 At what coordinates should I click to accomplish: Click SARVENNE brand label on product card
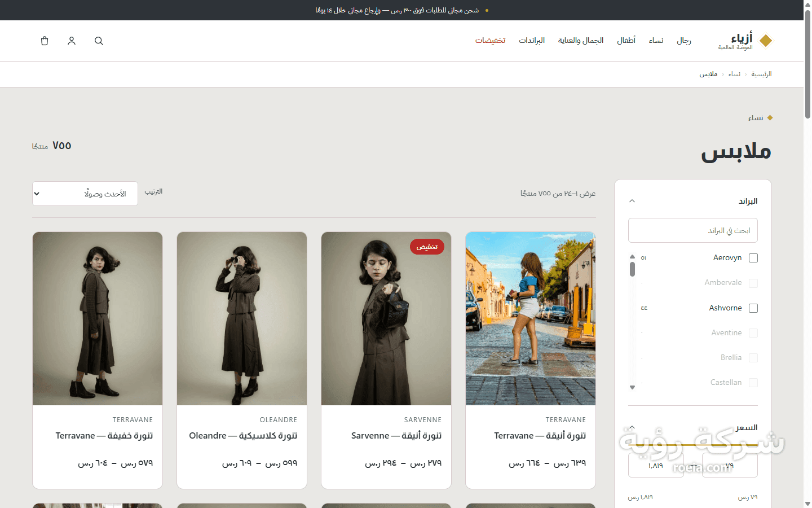tap(423, 420)
